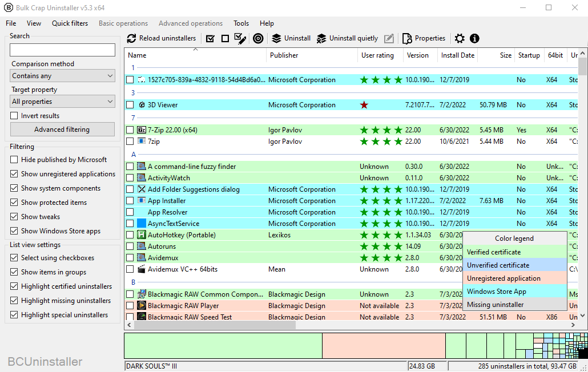
Task: Click the target crosshair toolbar icon
Action: (x=258, y=38)
